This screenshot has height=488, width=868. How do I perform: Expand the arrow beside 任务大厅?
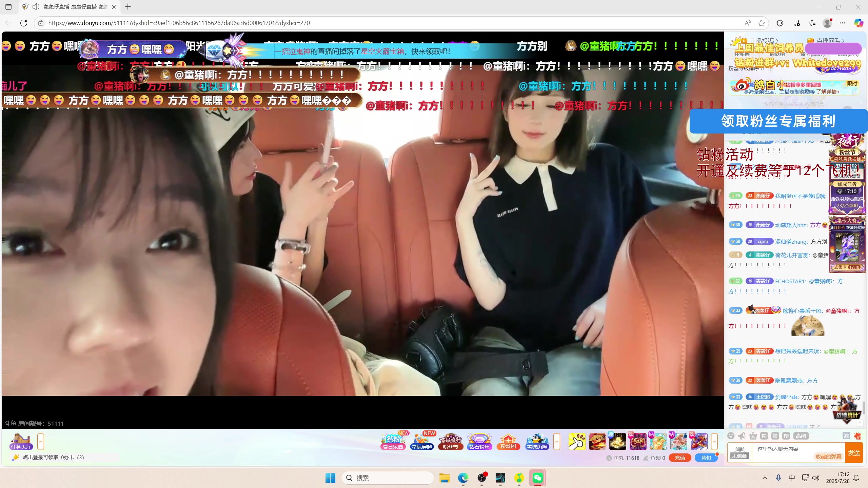pyautogui.click(x=41, y=442)
